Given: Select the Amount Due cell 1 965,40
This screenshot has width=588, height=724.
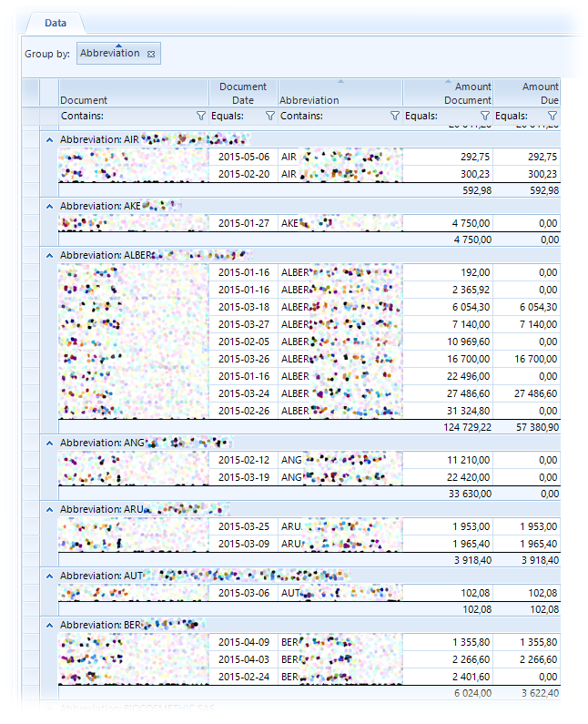Looking at the screenshot, I should pyautogui.click(x=527, y=544).
